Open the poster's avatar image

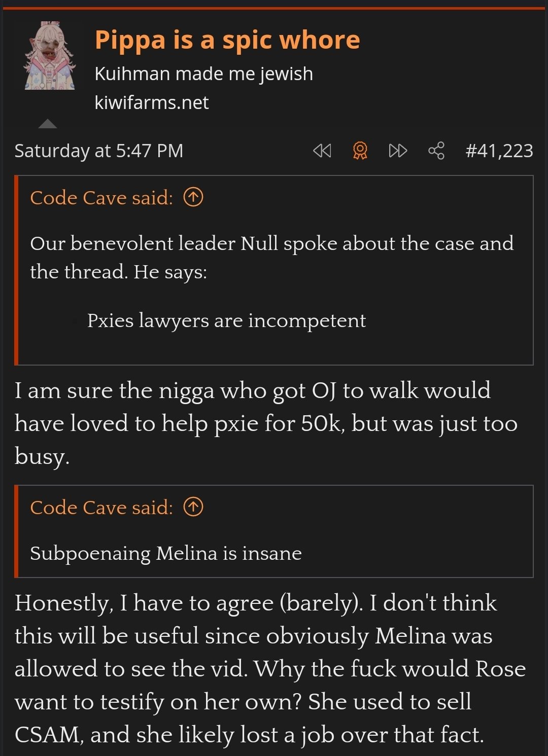pos(49,56)
